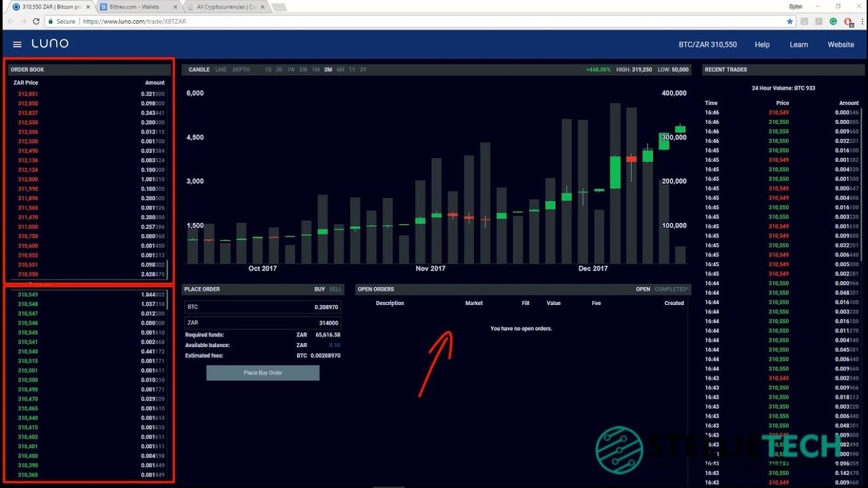
Task: Switch to All Cryptocurrencies browser tab
Action: pos(225,7)
